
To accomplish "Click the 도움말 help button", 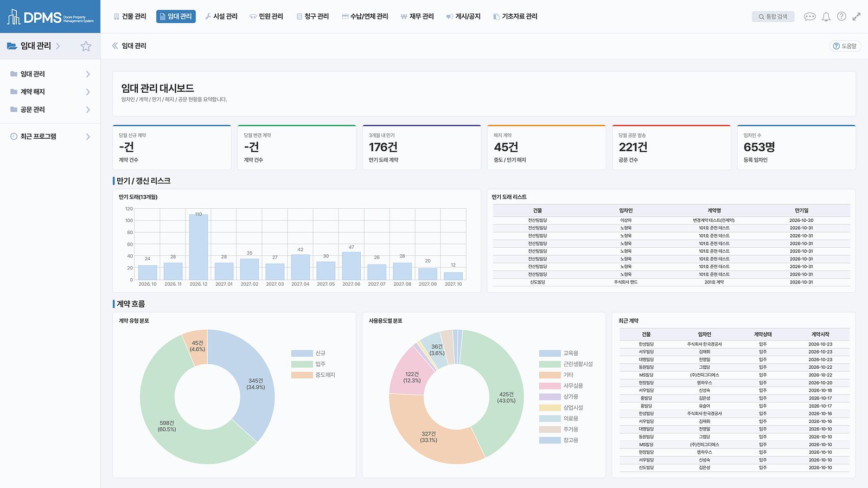I will tap(845, 46).
